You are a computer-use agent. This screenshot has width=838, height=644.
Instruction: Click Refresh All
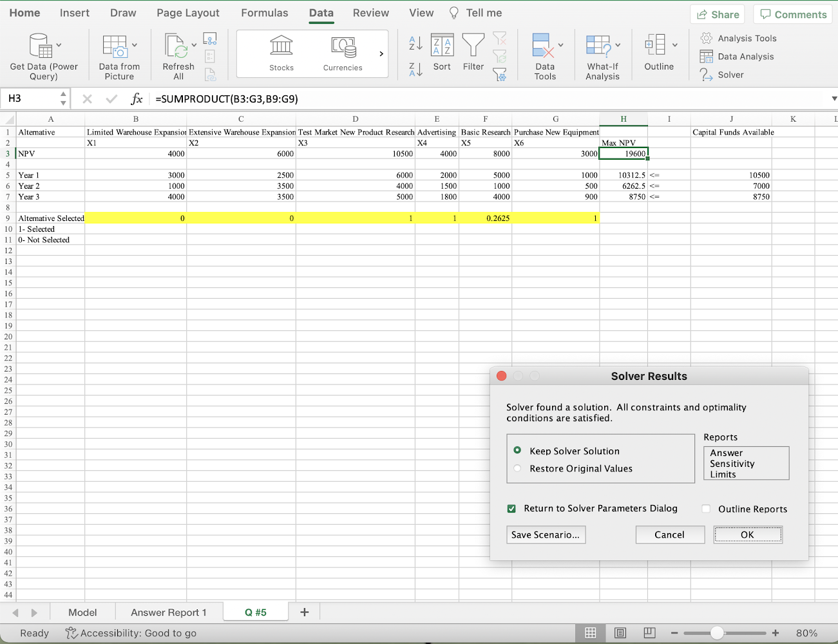178,55
